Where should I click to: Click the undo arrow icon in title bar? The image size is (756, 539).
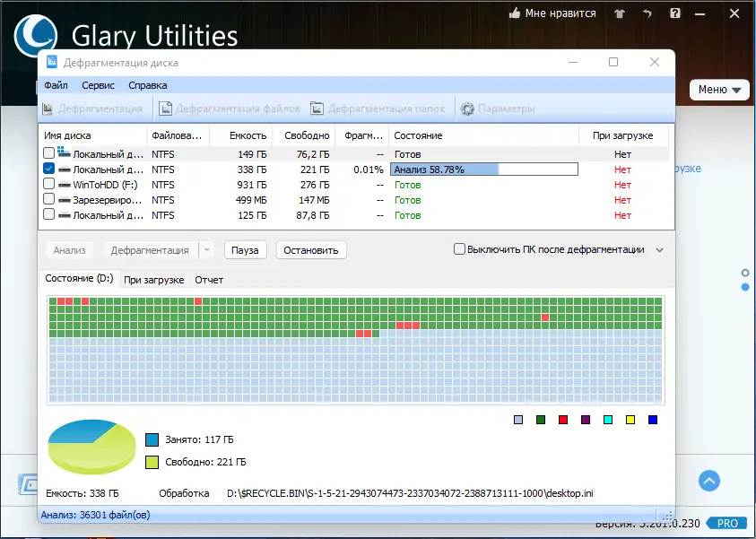[647, 13]
